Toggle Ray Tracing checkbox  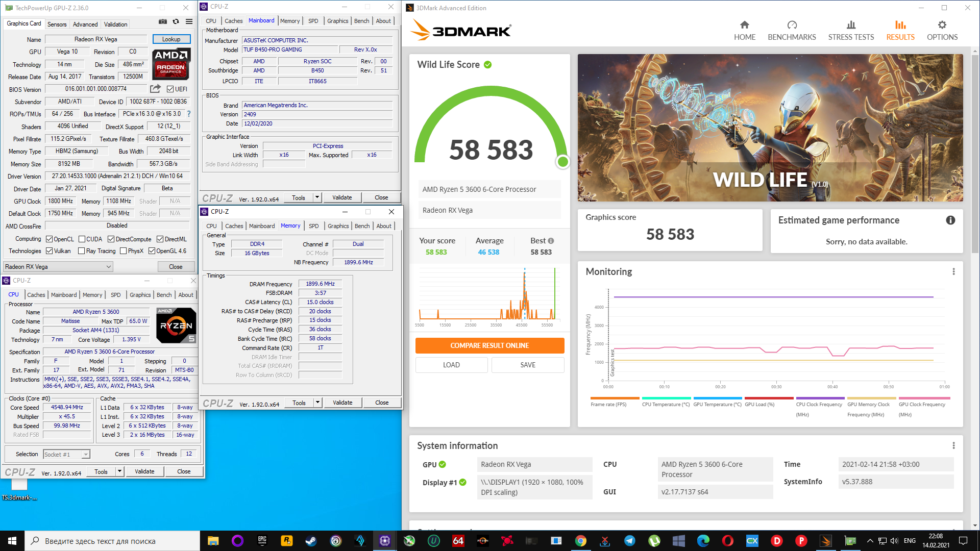point(82,251)
